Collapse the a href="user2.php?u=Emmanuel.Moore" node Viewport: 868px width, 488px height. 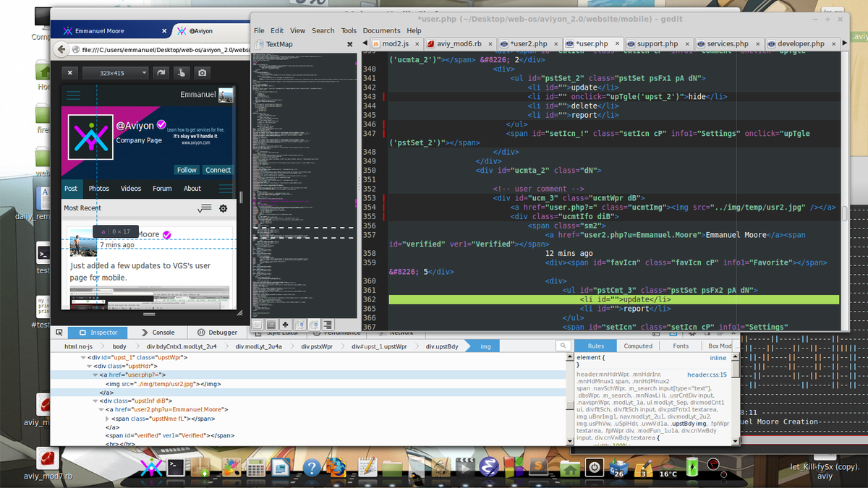click(x=101, y=410)
